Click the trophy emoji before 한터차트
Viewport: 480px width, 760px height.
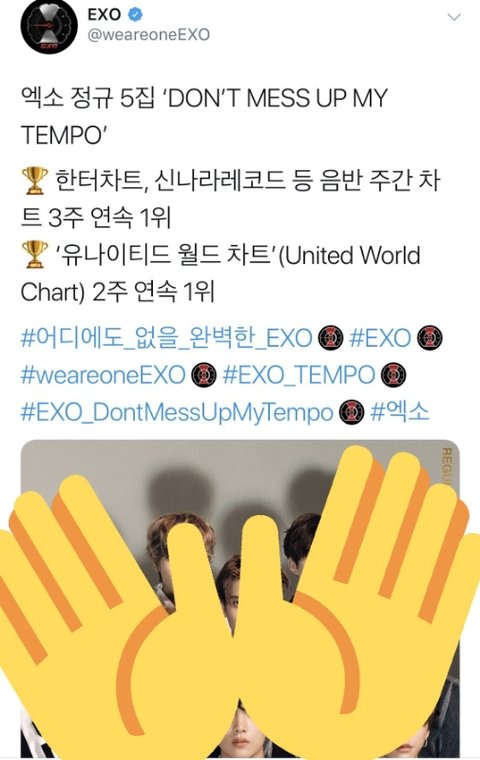[x=34, y=180]
